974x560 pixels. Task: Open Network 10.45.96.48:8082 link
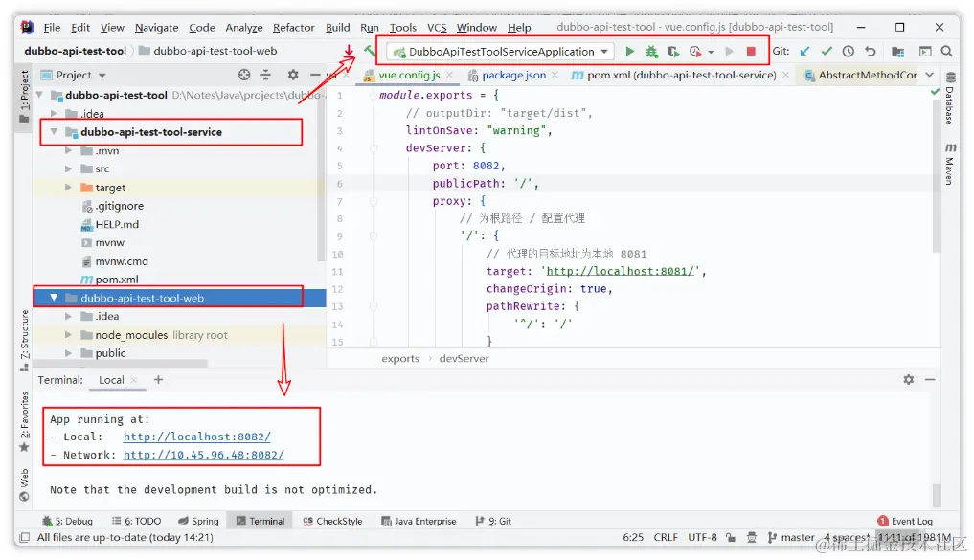click(x=204, y=455)
